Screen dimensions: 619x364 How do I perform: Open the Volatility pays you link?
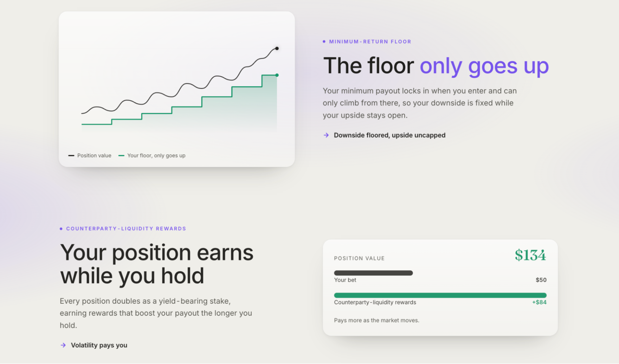(99, 345)
